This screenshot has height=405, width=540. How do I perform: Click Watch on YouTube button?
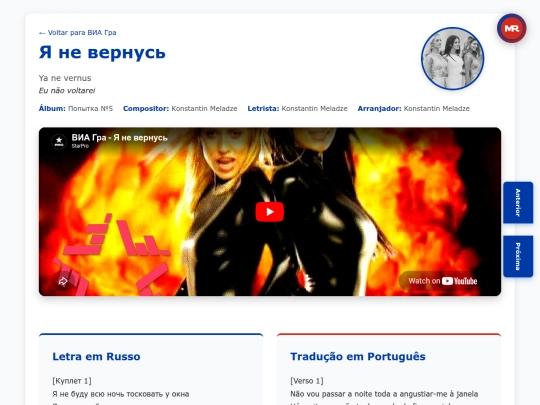443,281
